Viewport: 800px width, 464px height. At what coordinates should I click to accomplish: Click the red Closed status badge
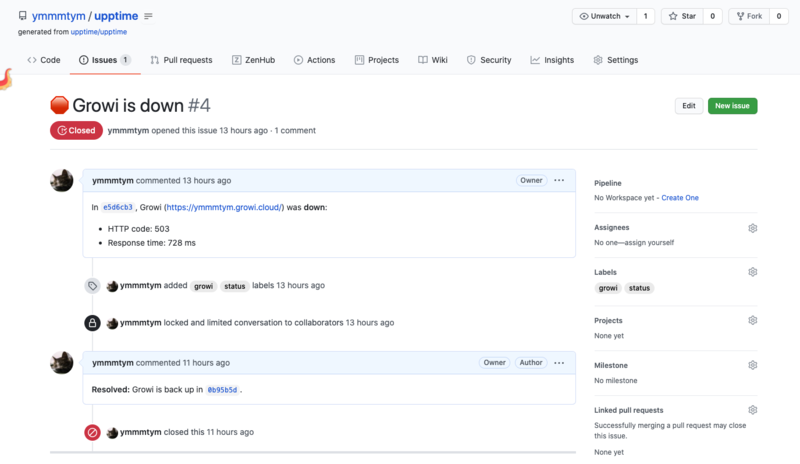[76, 130]
